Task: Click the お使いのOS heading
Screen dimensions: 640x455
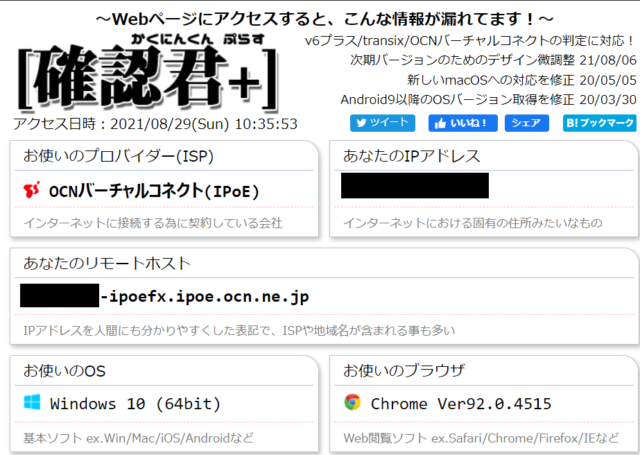Action: click(x=64, y=371)
